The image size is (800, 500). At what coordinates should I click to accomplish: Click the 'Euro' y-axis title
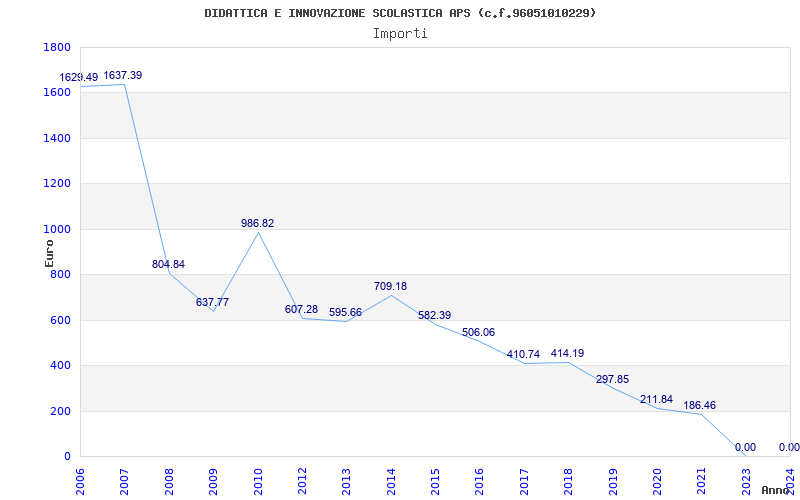(49, 253)
